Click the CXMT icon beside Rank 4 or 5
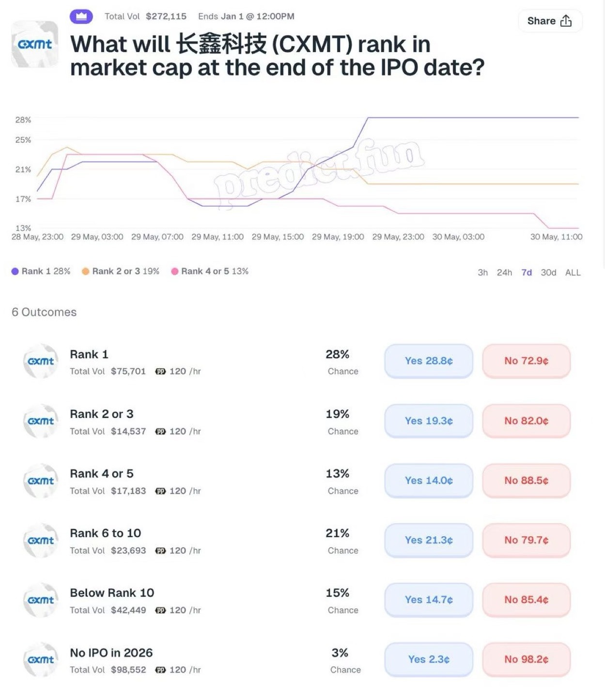The width and height of the screenshot is (605, 700). pyautogui.click(x=41, y=481)
